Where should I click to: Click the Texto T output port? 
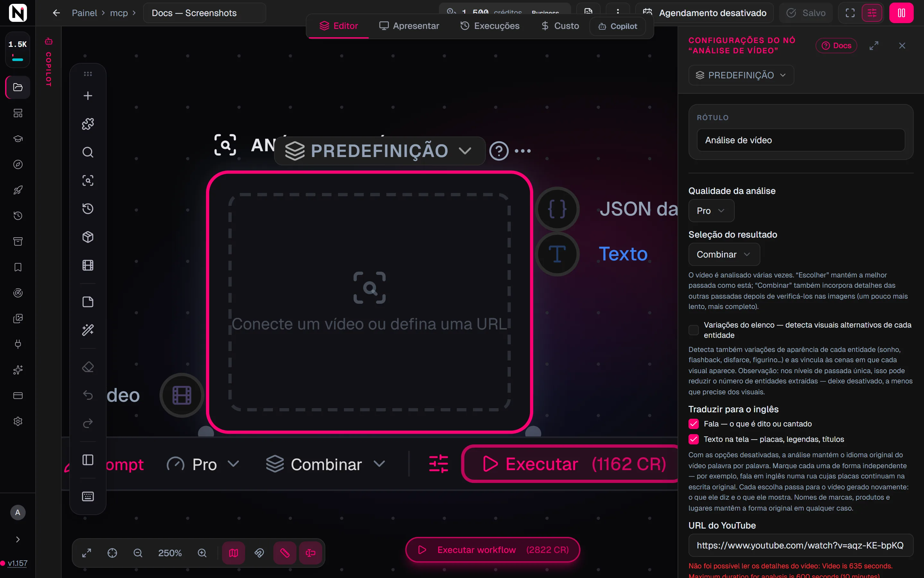[557, 254]
